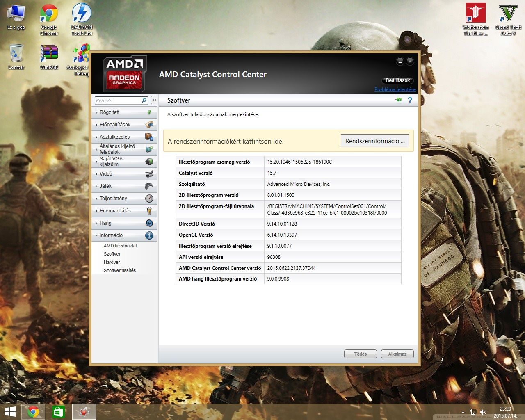The image size is (525, 420).
Task: Click Szolgáltató value Advanced Micro Devices, Inc.
Action: pyautogui.click(x=299, y=184)
